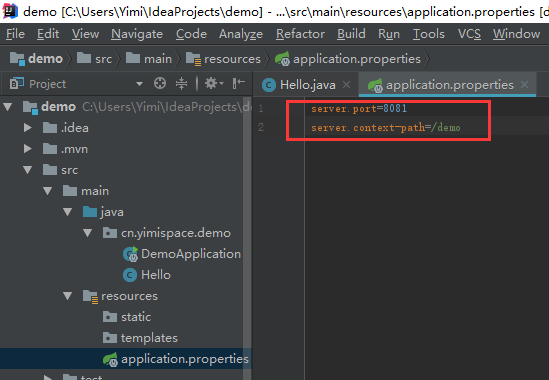Open the Code menu
The height and width of the screenshot is (380, 549).
191,34
